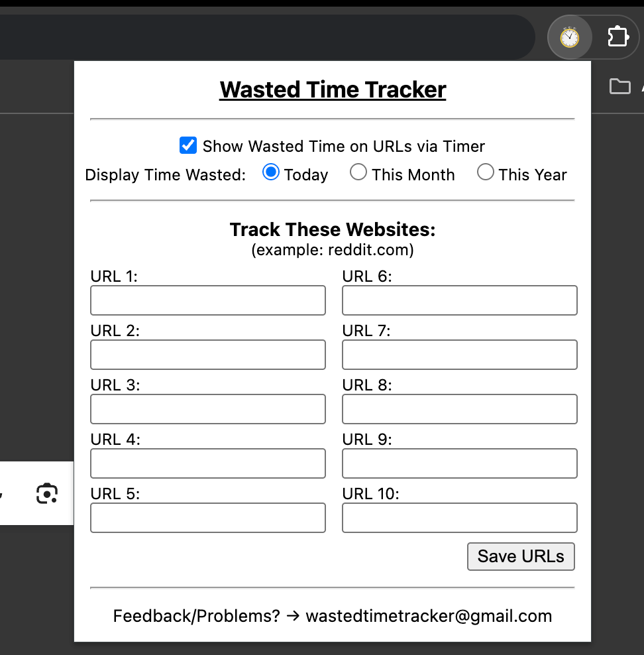Image resolution: width=644 pixels, height=655 pixels.
Task: Click the Wasted Time Tracker stopwatch extension icon
Action: [x=569, y=38]
